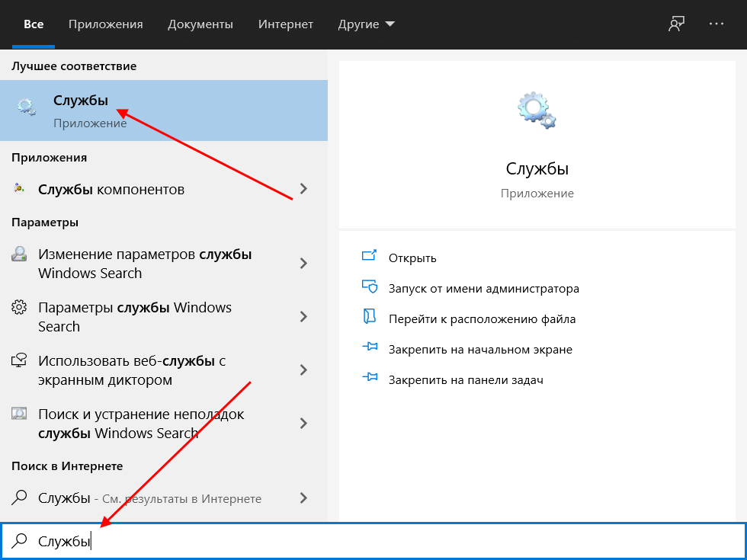Image resolution: width=747 pixels, height=560 pixels.
Task: Click the file location icon beside Перейти к расположению файла
Action: pos(369,317)
